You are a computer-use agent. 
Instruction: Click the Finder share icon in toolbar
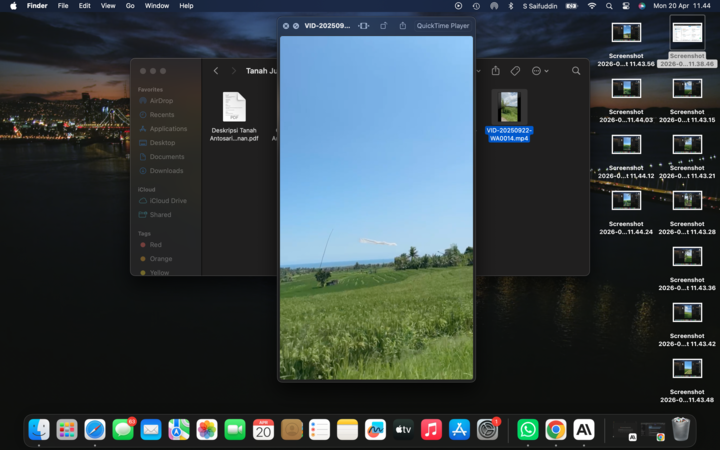point(495,71)
